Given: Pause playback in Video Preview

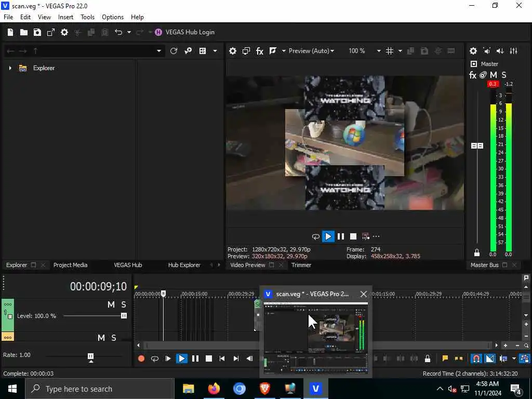Looking at the screenshot, I should coord(341,236).
